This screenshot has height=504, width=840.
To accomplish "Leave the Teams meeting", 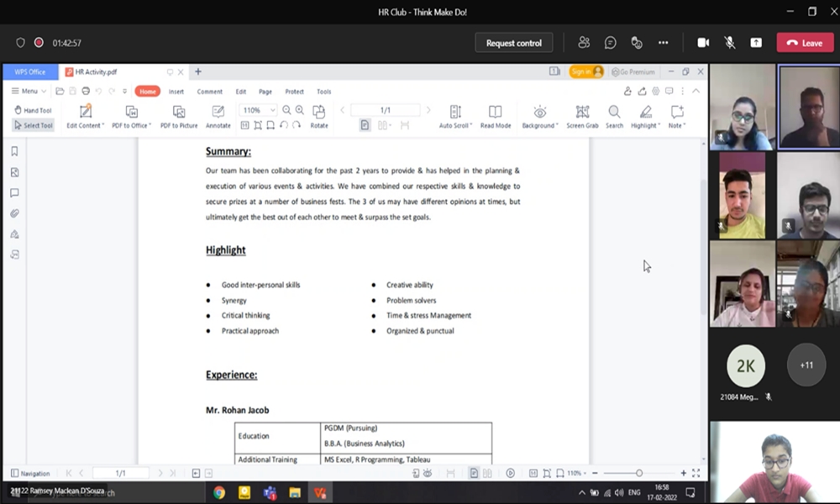I will pyautogui.click(x=805, y=43).
